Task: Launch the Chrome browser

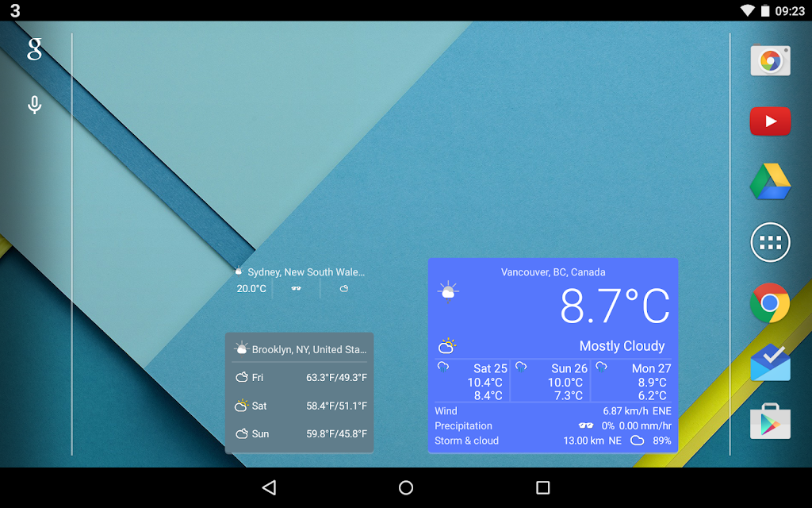Action: 770,302
